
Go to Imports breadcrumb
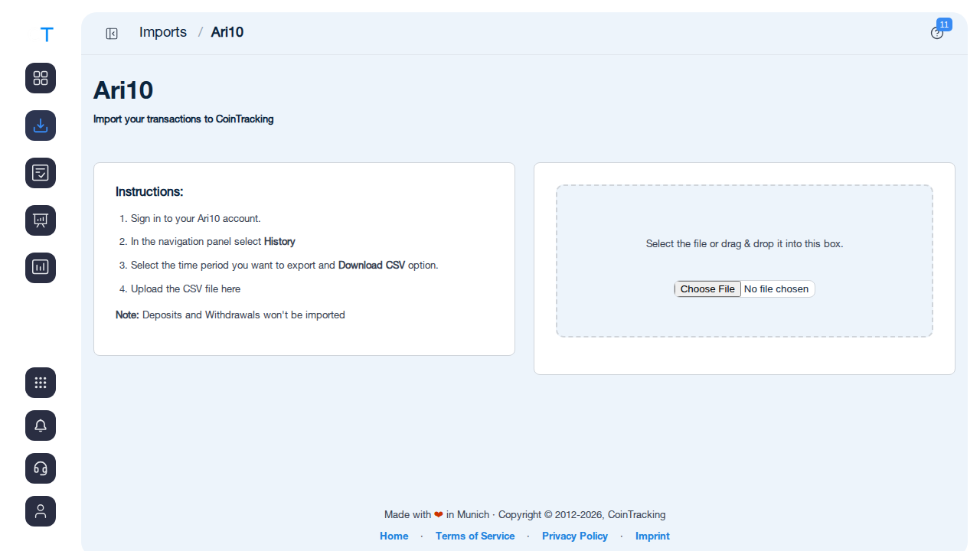click(x=163, y=32)
